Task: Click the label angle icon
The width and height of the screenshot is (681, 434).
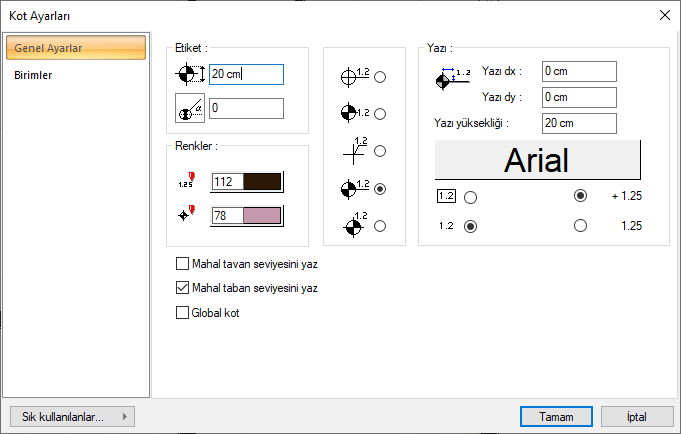Action: (190, 108)
